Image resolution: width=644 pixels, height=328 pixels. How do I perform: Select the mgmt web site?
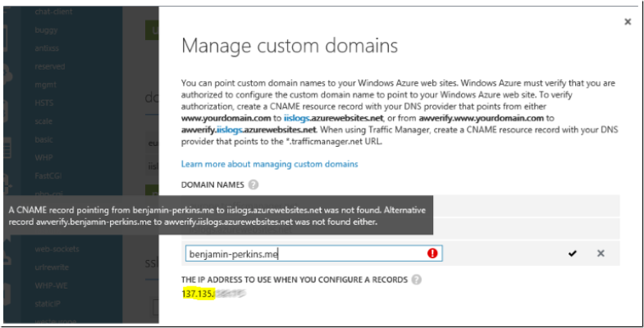point(45,85)
